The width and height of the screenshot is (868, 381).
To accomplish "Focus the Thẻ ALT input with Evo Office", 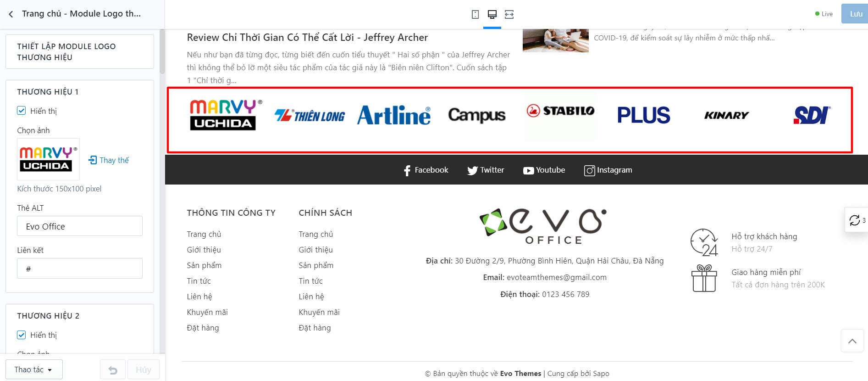I will pyautogui.click(x=80, y=226).
